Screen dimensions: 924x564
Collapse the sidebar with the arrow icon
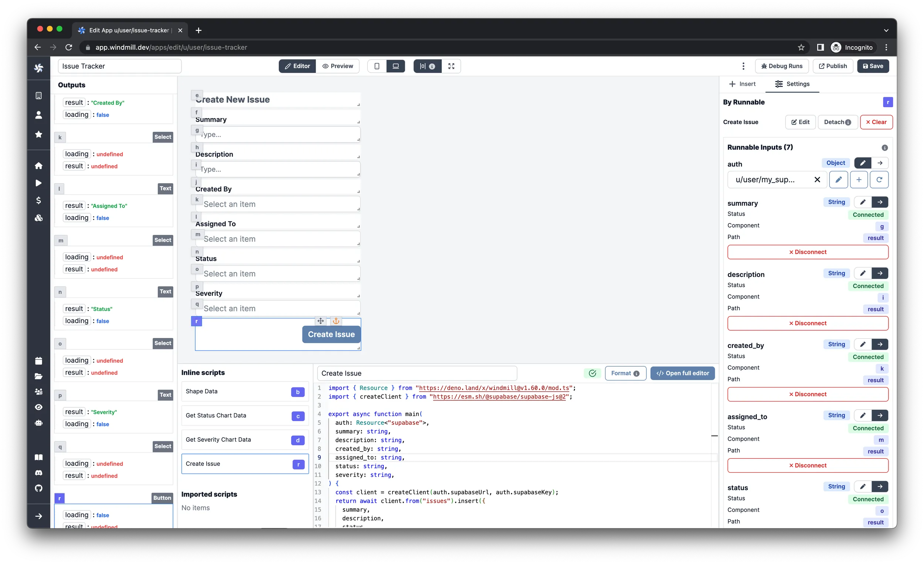pos(39,516)
